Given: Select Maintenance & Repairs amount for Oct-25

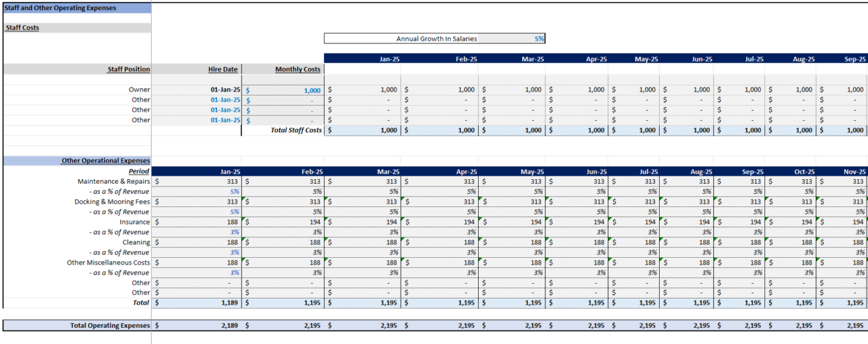Looking at the screenshot, I should pos(791,181).
